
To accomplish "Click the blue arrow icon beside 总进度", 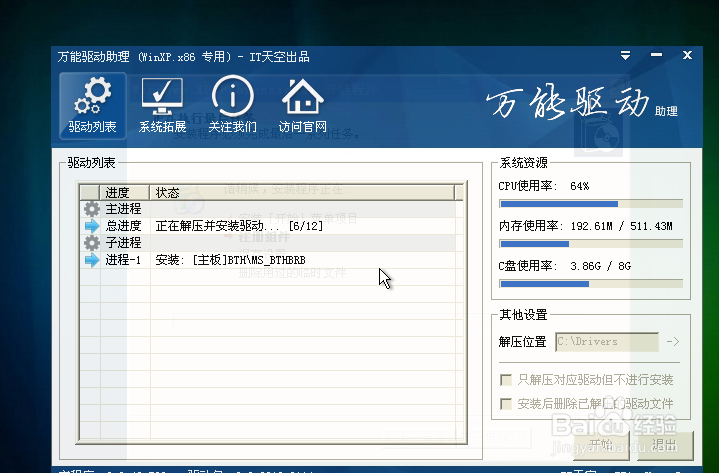I will click(92, 226).
